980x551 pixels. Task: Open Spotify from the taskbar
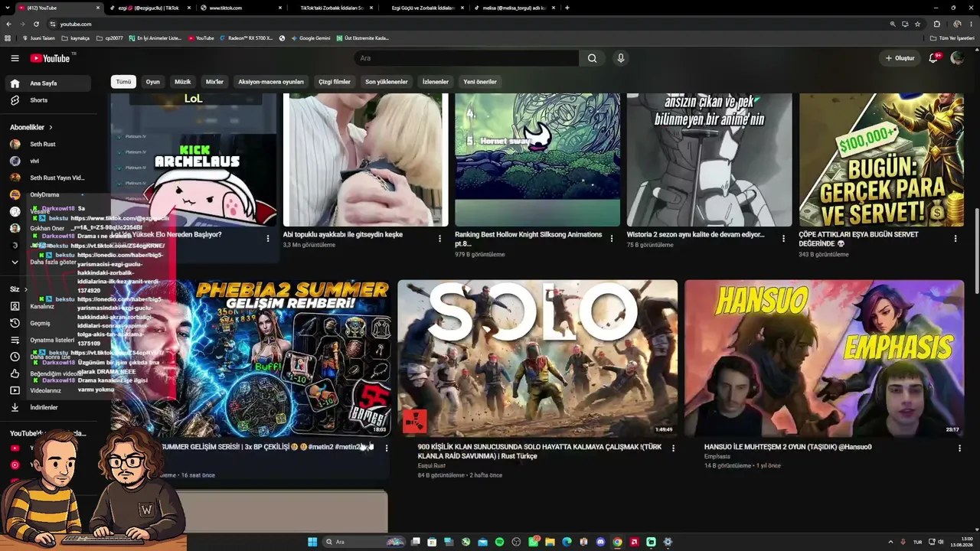(x=499, y=542)
